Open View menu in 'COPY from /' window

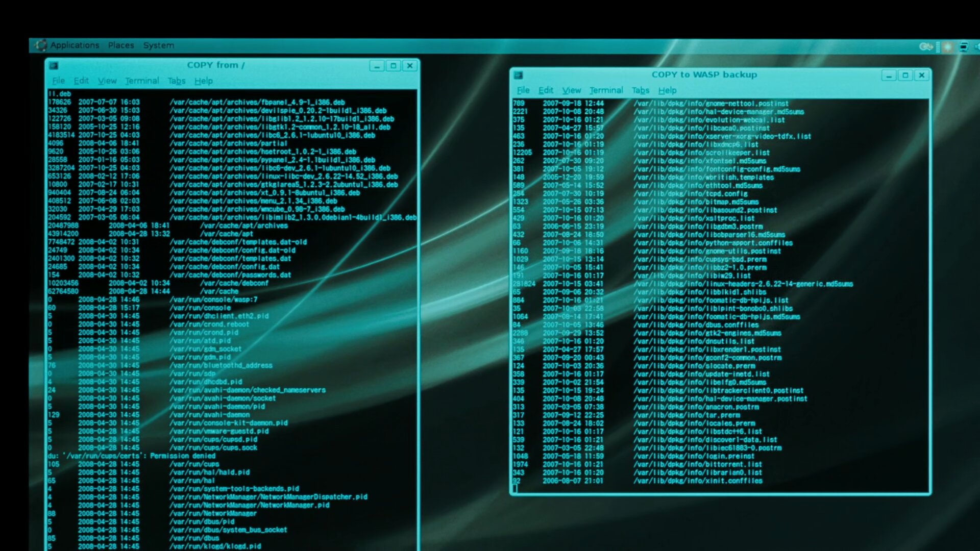coord(107,81)
